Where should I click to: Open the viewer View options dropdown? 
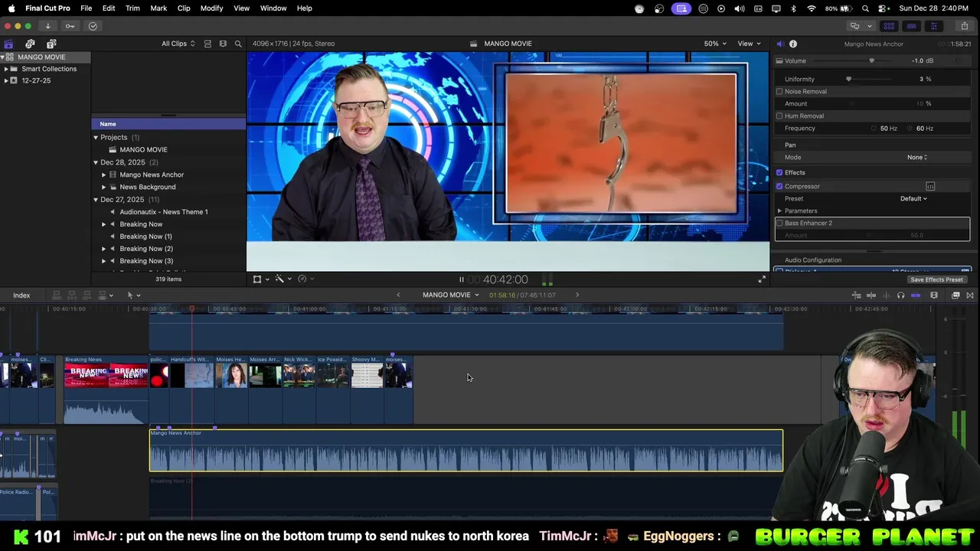coord(748,44)
